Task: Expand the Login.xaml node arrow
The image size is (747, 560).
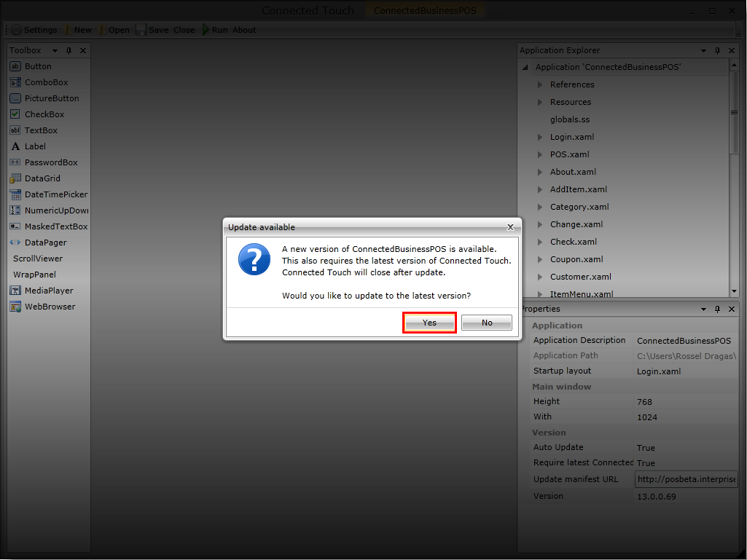Action: click(540, 137)
